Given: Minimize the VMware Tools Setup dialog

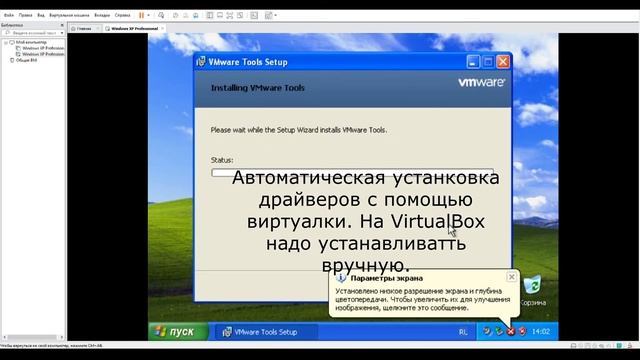Looking at the screenshot, I should click(x=473, y=62).
